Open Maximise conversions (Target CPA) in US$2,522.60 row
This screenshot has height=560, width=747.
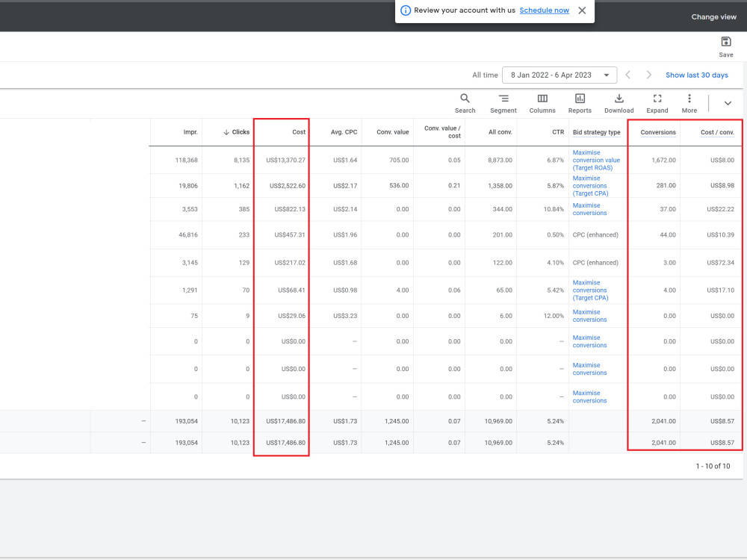[x=590, y=186]
